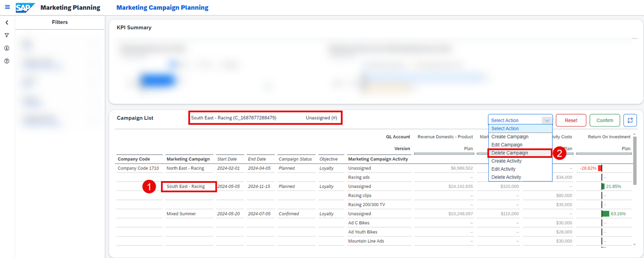
Task: Click the -28.82% ROI value
Action: 588,168
